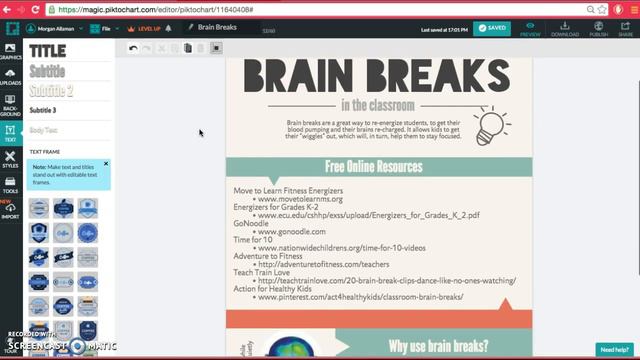Click the Cut scissors icon
The width and height of the screenshot is (640, 360).
(x=161, y=48)
